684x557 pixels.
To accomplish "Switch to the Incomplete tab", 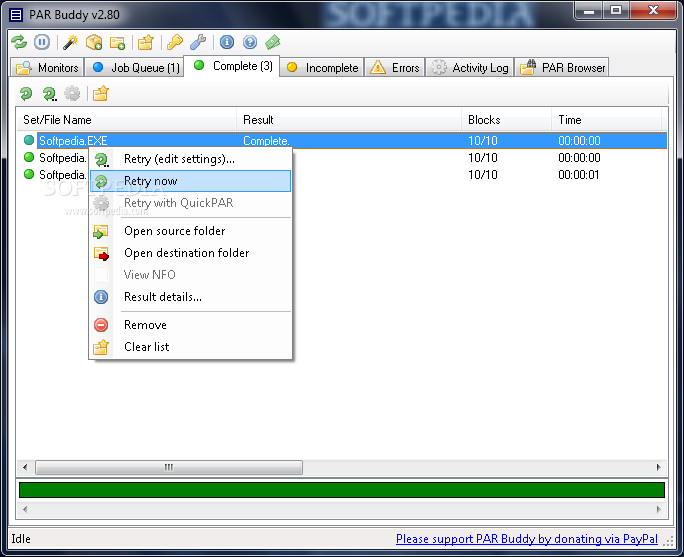I will tap(322, 68).
